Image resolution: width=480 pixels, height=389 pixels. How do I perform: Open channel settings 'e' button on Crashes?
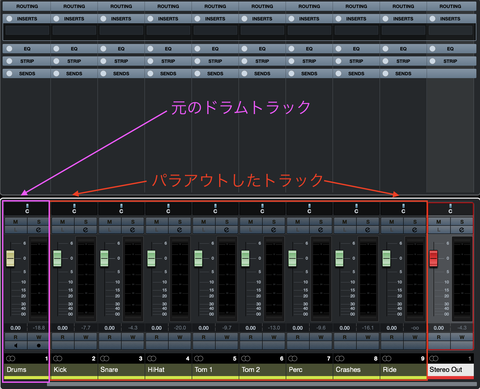(x=367, y=230)
